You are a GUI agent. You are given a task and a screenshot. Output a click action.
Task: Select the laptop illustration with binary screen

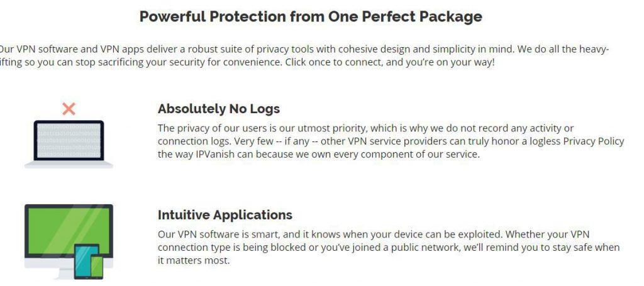[69, 144]
